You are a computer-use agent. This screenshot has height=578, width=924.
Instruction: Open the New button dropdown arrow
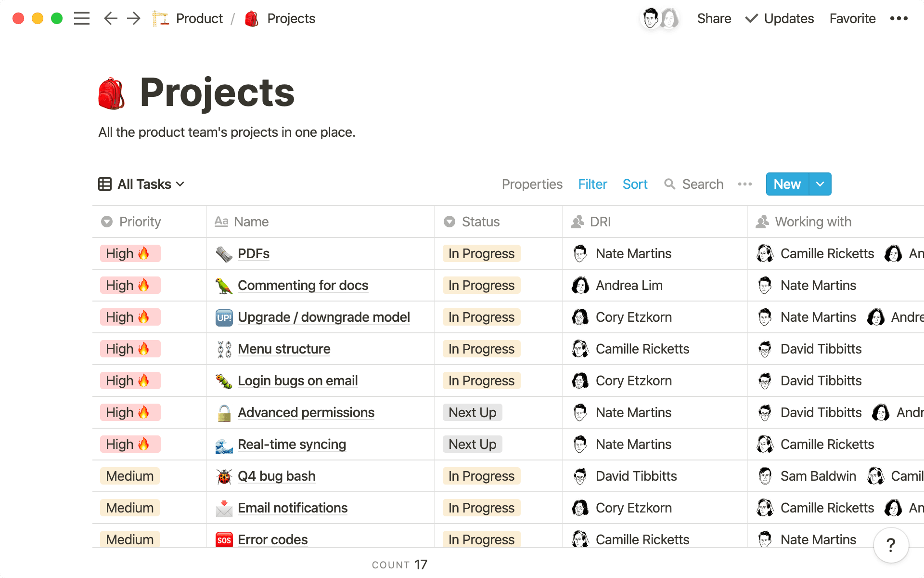tap(820, 184)
